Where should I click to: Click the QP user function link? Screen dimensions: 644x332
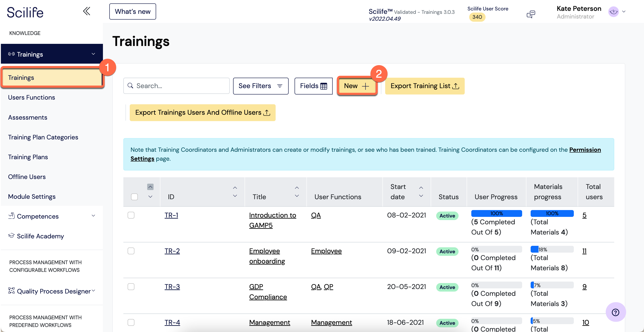point(329,287)
